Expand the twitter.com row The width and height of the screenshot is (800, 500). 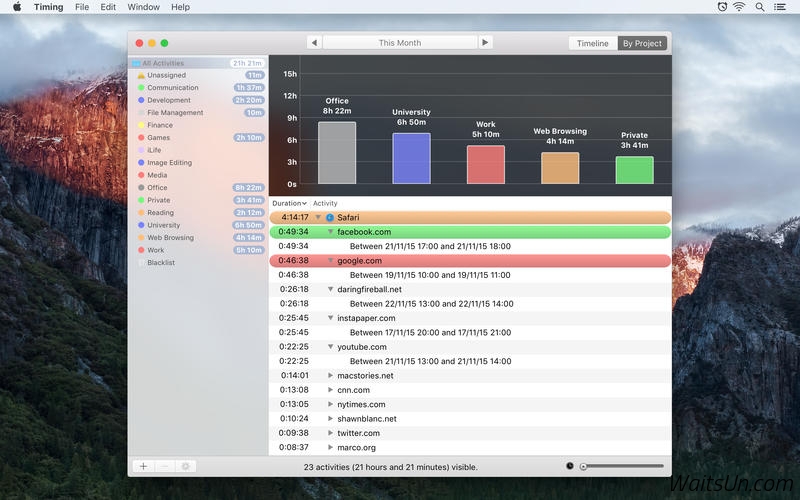pyautogui.click(x=330, y=433)
